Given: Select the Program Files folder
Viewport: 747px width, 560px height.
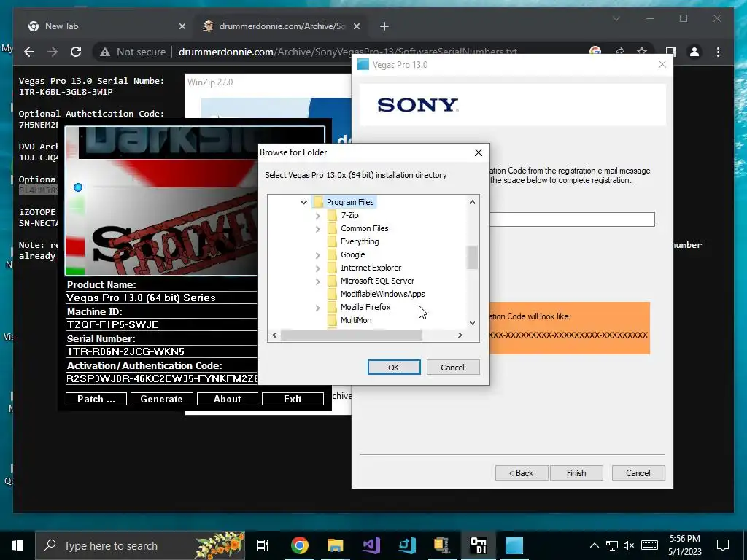Looking at the screenshot, I should (x=350, y=202).
